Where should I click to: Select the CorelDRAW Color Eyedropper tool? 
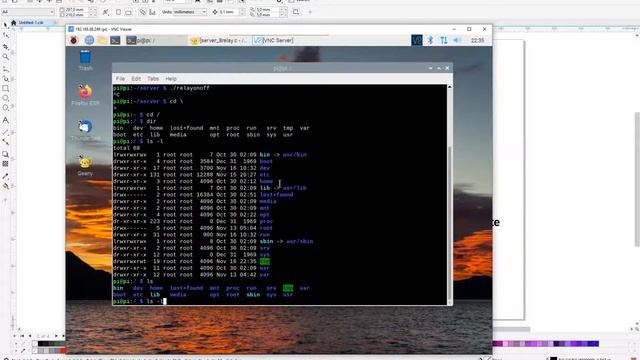(5, 176)
